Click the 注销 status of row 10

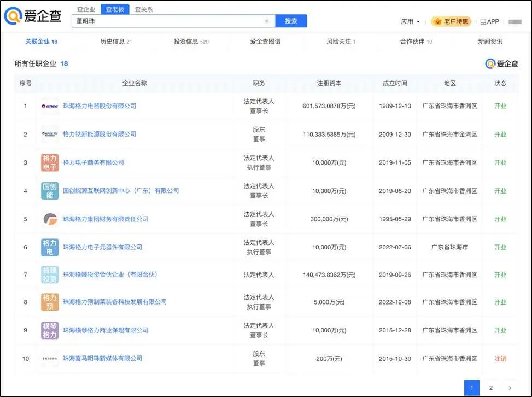[500, 359]
